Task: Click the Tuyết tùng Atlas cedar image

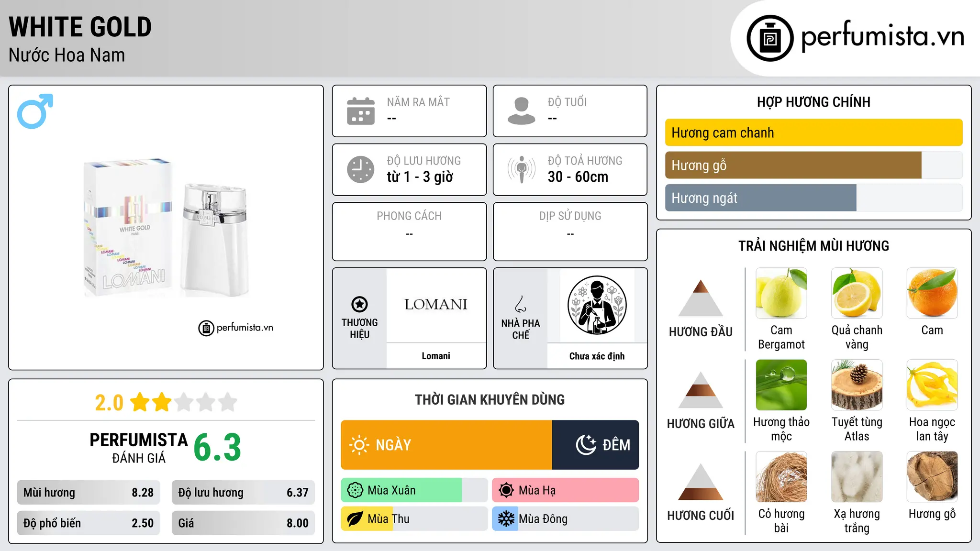Action: [x=857, y=385]
